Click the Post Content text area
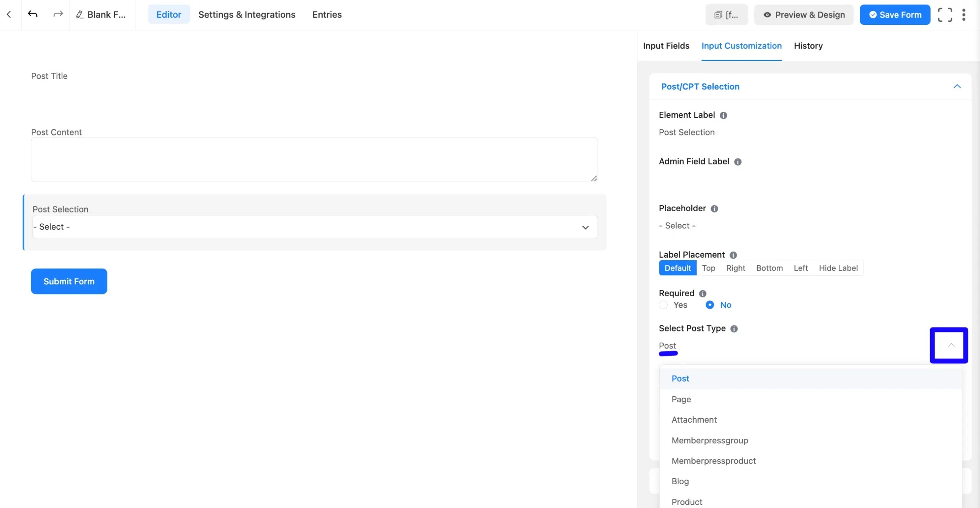 pos(314,160)
